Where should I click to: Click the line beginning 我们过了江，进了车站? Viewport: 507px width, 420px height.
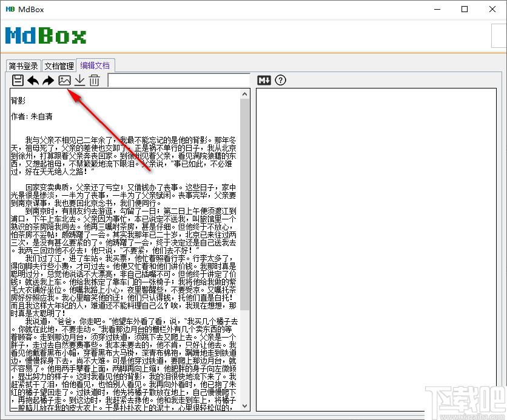click(129, 258)
